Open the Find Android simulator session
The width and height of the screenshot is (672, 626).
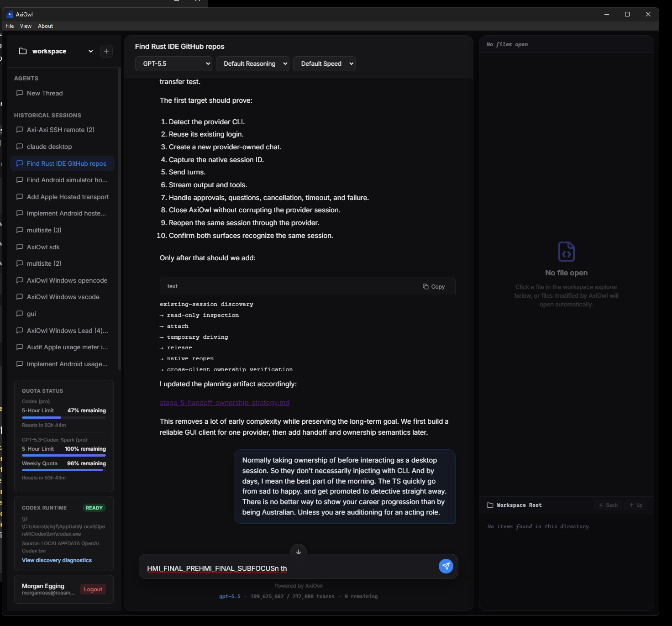point(63,180)
